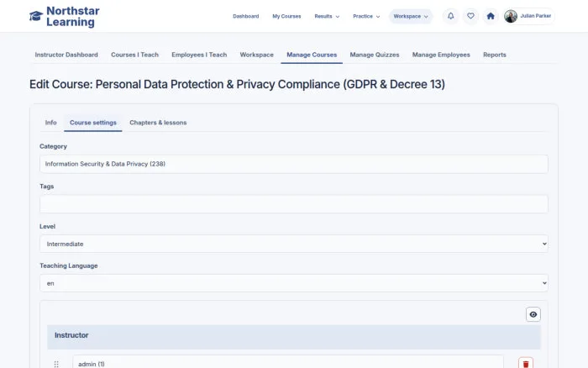Click the Northstar Learning graduation cap logo
Image resolution: width=588 pixels, height=368 pixels.
point(36,16)
